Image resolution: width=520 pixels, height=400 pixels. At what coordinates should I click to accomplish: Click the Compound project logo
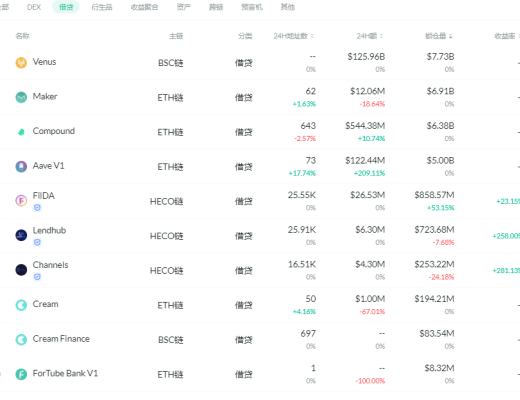click(x=21, y=132)
